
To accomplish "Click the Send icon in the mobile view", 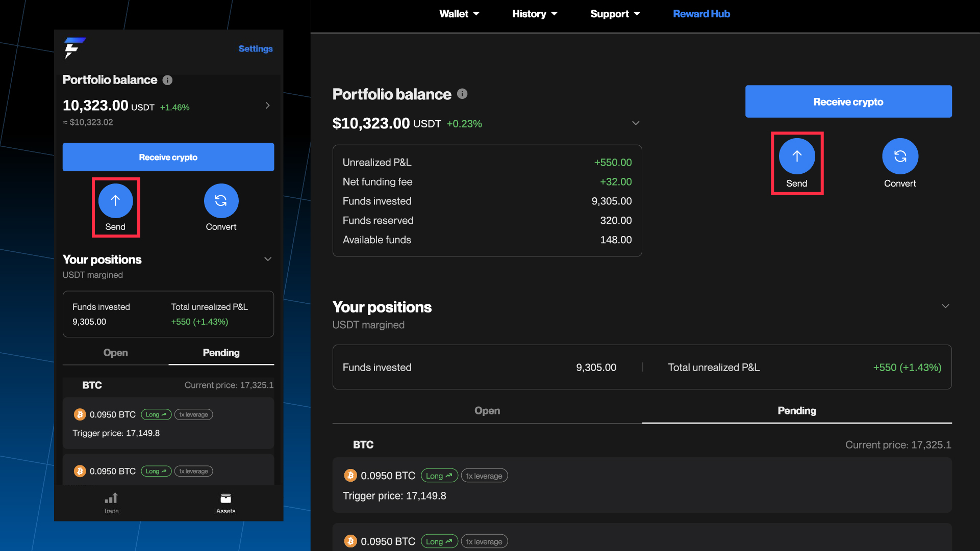I will 116,201.
